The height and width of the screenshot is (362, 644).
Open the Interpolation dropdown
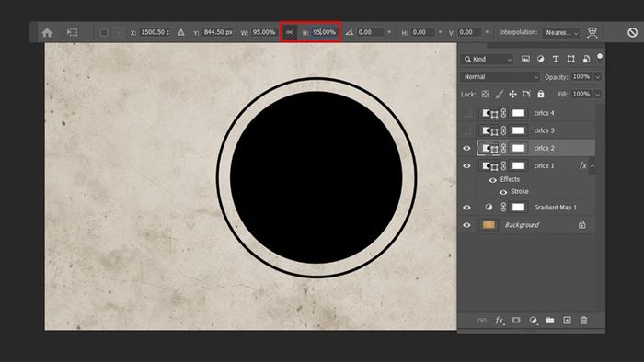(x=561, y=32)
